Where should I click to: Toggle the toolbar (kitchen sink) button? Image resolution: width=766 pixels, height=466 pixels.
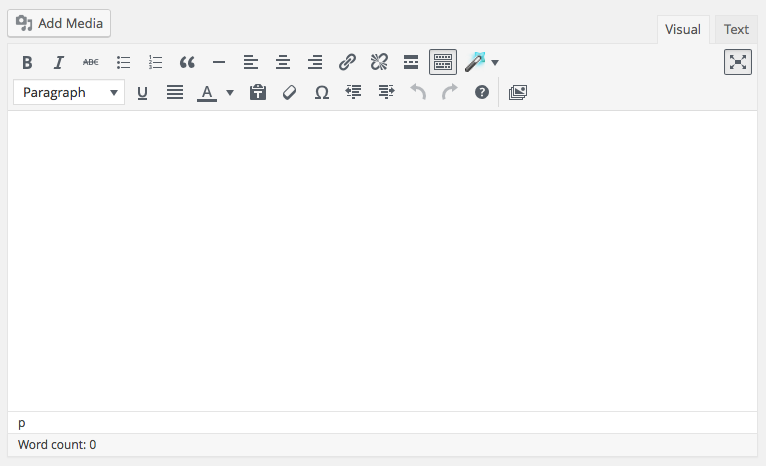click(x=443, y=62)
